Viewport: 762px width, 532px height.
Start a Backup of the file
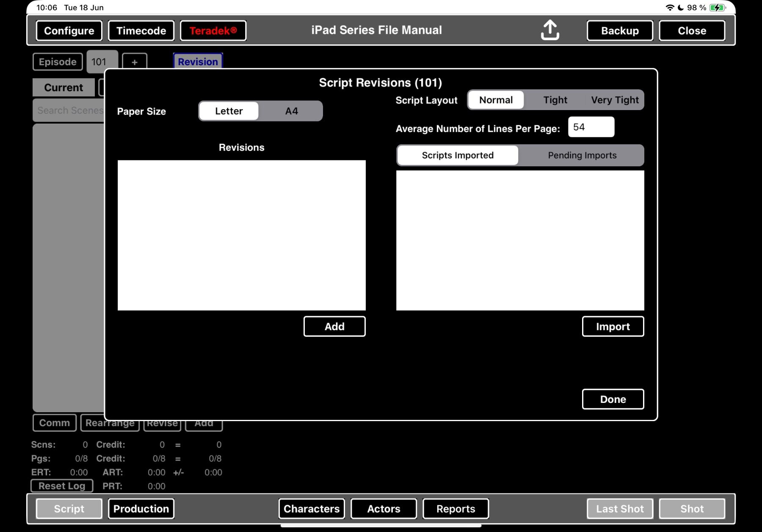[x=620, y=30]
